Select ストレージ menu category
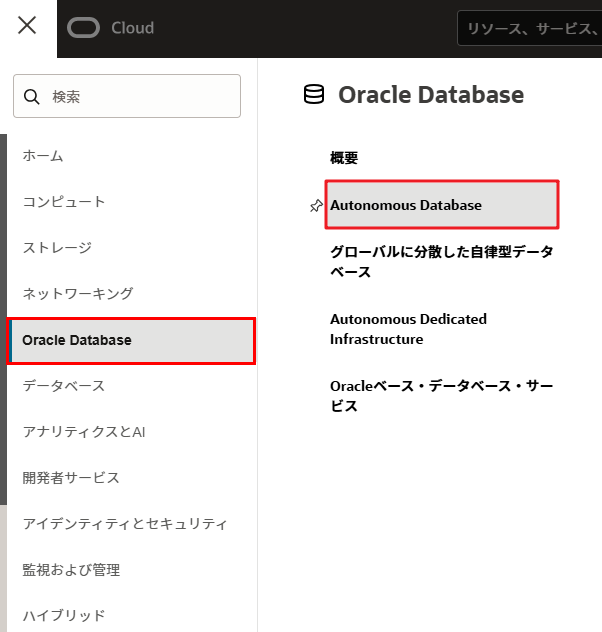602x632 pixels. [57, 248]
